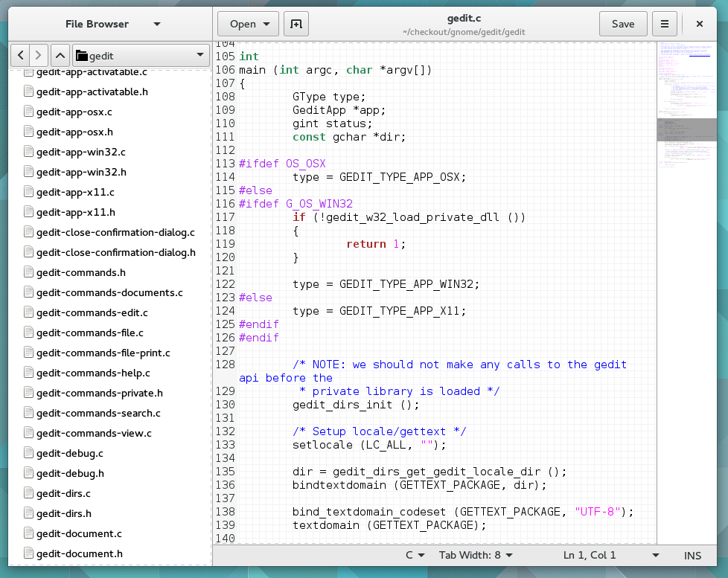
Task: Click 'const gchar *dir;' declaration
Action: 349,137
